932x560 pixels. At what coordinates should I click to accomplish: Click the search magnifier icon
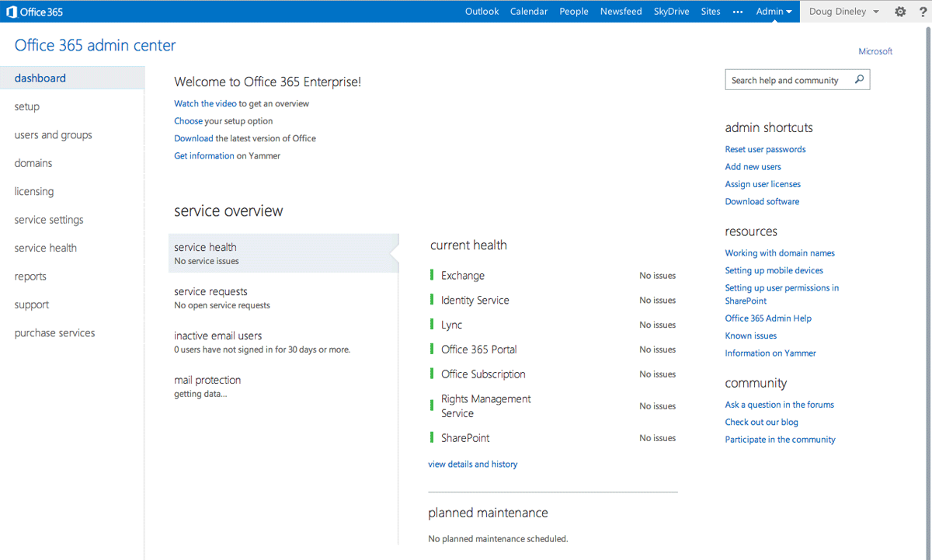(859, 80)
